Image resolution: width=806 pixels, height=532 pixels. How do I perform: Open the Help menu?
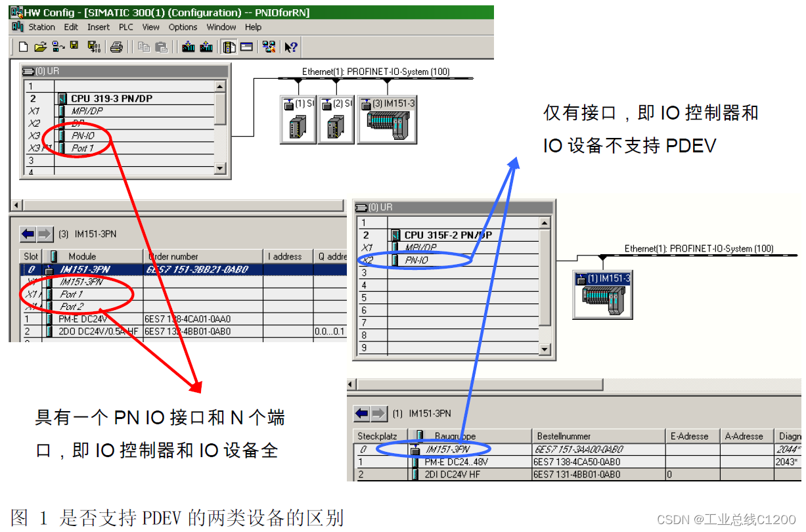click(253, 27)
